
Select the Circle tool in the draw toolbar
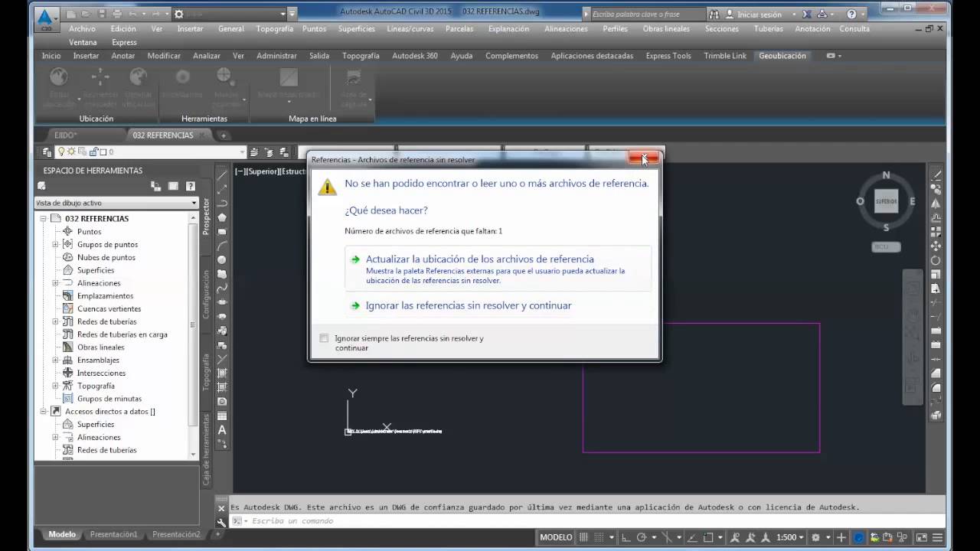(222, 259)
